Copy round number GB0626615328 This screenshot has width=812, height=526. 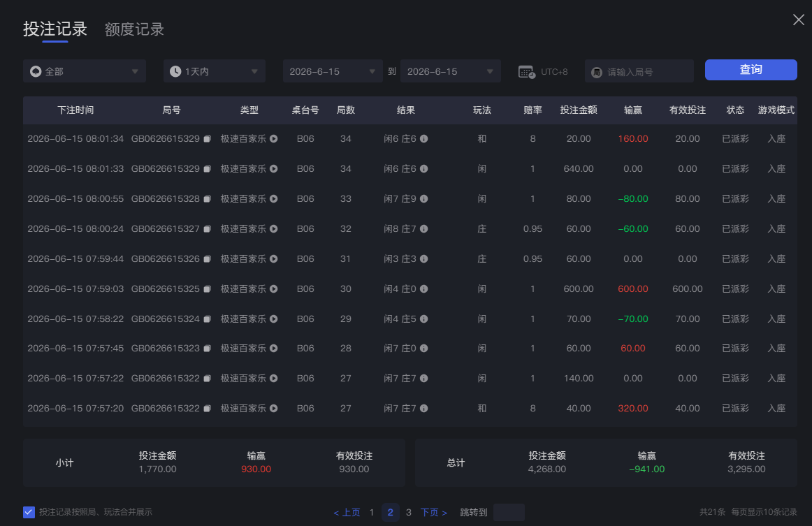click(x=207, y=199)
